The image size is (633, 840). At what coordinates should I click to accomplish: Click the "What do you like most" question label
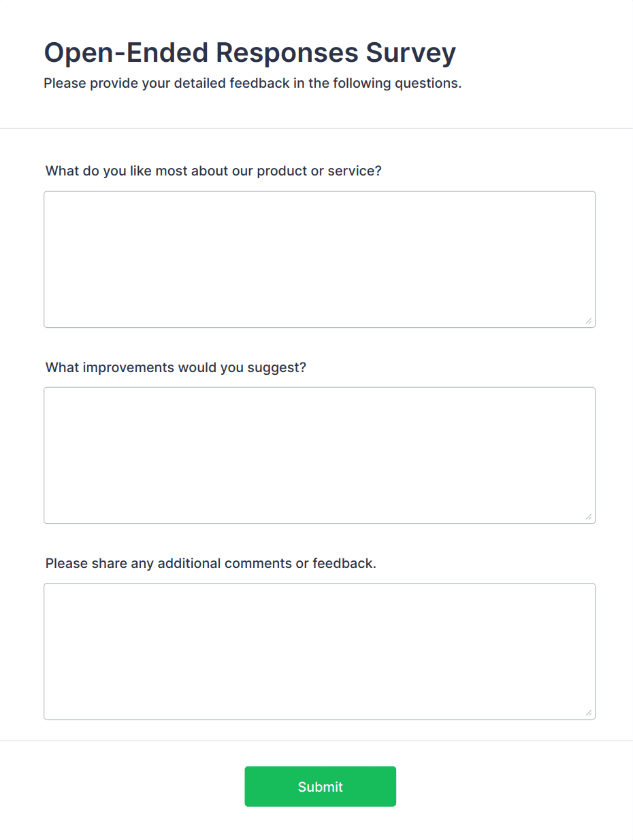click(x=213, y=171)
